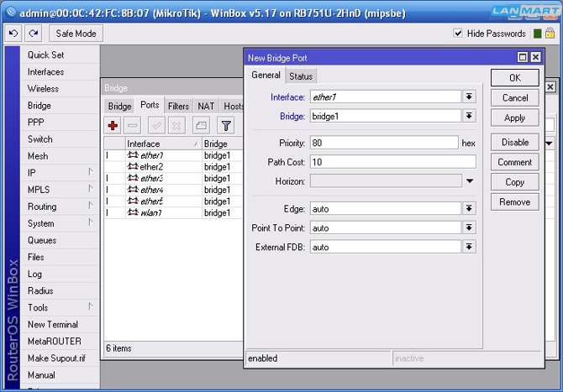
Task: Open New Terminal
Action: 60,324
